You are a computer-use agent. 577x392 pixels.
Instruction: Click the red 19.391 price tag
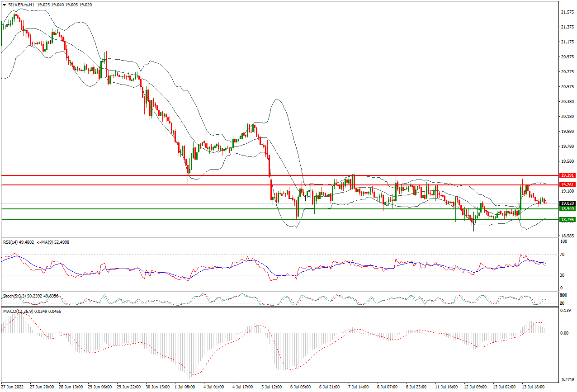[x=567, y=175]
